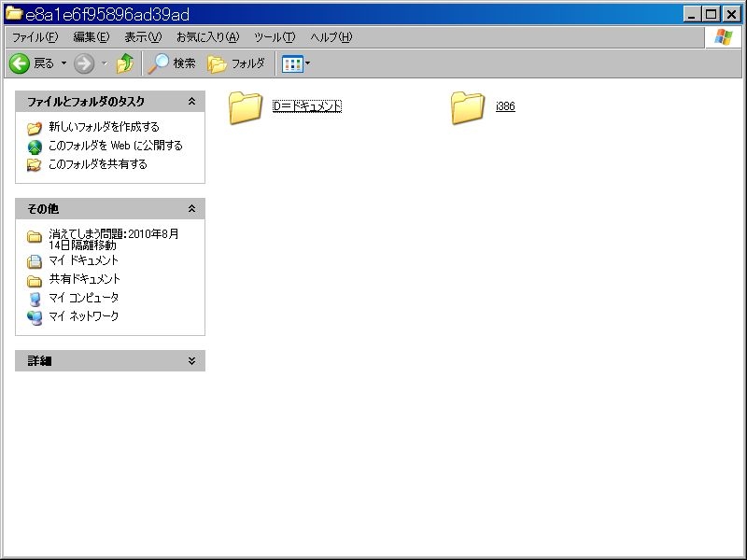Image resolution: width=747 pixels, height=560 pixels.
Task: Toggle the Folders (フォルダ) pane button
Action: pos(236,63)
